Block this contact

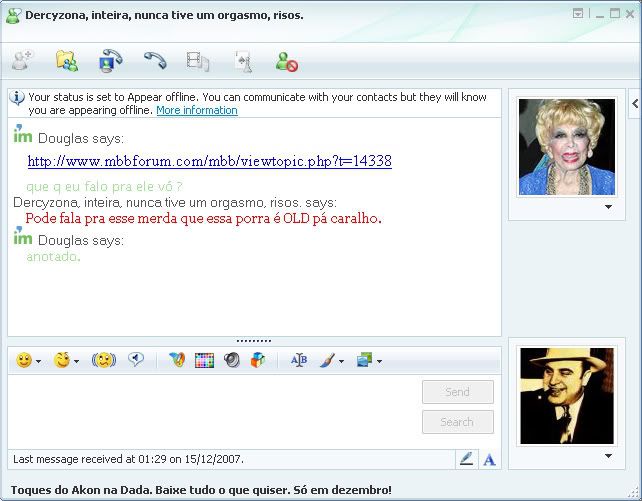[287, 62]
